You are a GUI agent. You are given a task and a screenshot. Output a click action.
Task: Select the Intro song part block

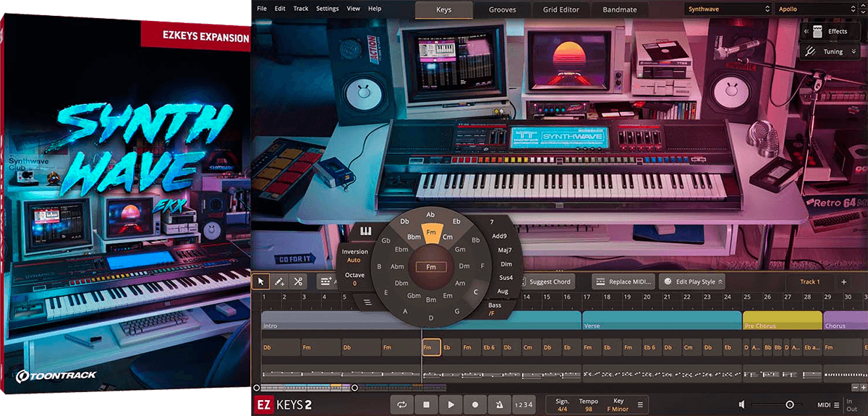pyautogui.click(x=341, y=322)
